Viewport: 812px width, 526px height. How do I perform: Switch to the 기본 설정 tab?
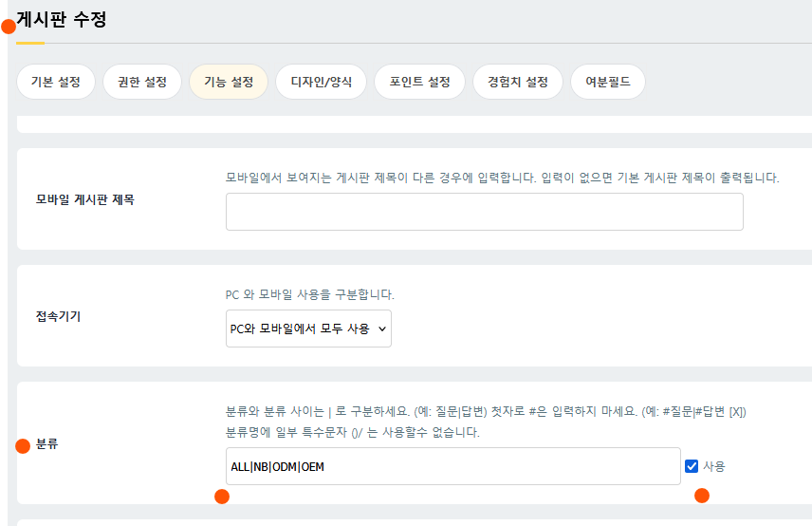(55, 82)
